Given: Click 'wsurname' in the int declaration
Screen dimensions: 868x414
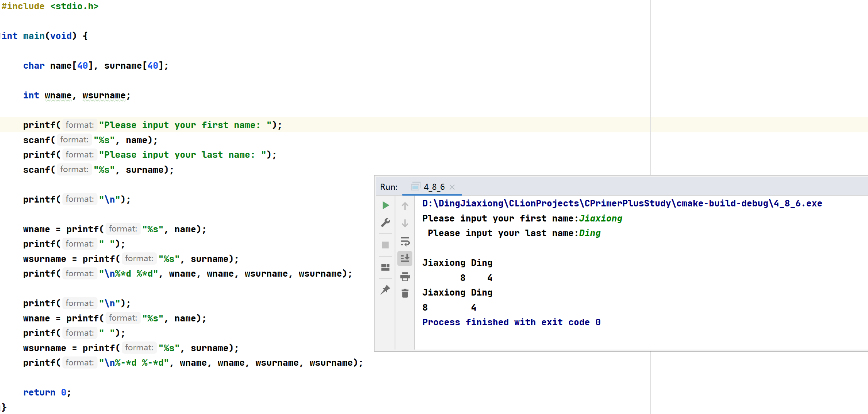Looking at the screenshot, I should pyautogui.click(x=104, y=95).
